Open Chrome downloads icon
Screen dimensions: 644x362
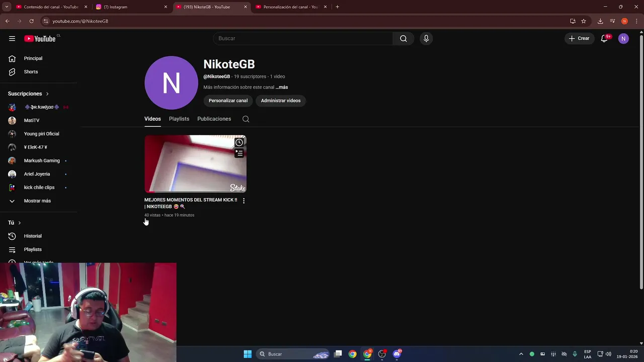600,21
